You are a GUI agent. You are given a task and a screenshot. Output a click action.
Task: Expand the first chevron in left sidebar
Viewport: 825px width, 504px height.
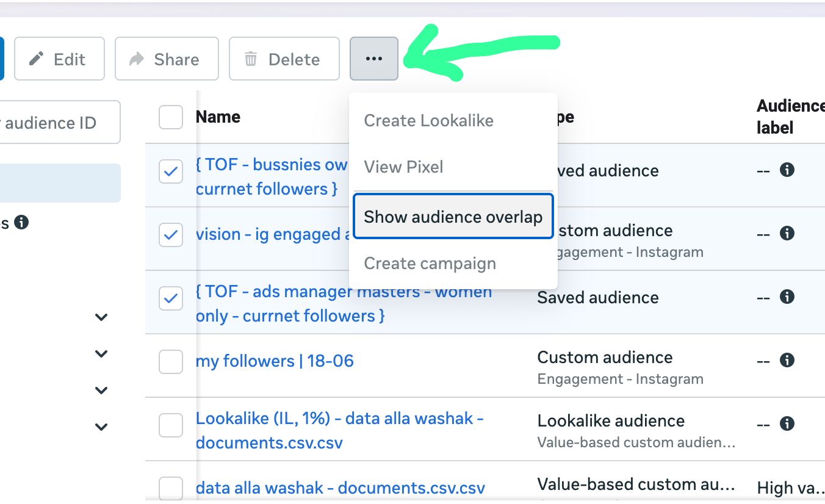[x=101, y=317]
